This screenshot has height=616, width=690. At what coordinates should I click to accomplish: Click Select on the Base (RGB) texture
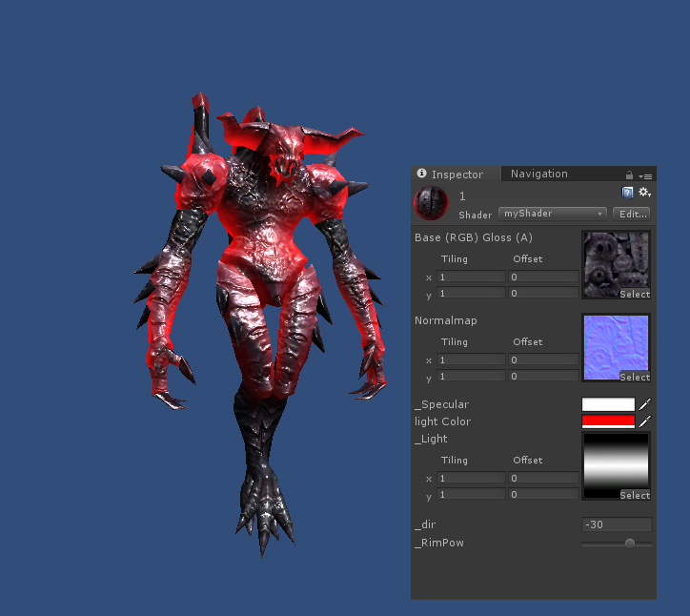coord(635,295)
